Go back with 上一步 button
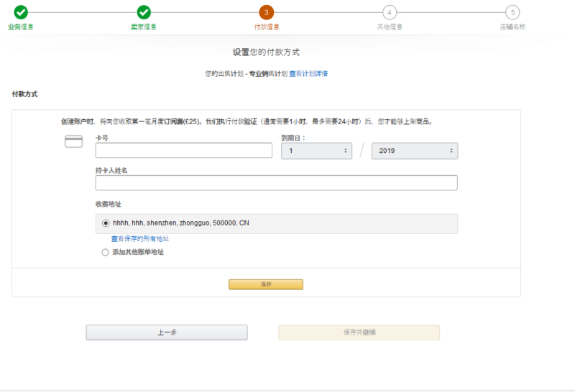The image size is (575, 392). pos(167,332)
